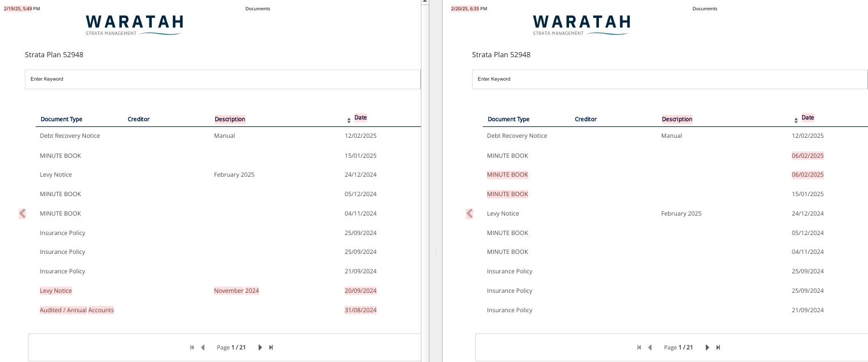Image resolution: width=868 pixels, height=362 pixels.
Task: Click the Date column header in 2/19/25 document
Action: [x=361, y=118]
